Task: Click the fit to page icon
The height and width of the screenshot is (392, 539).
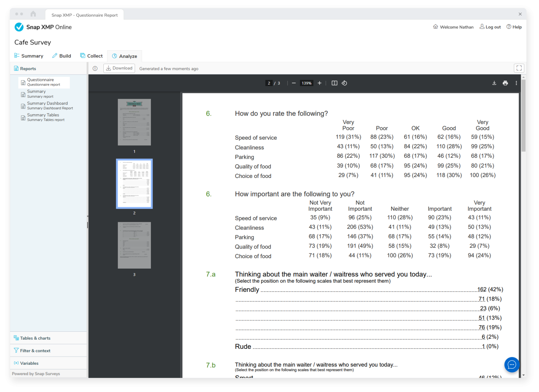Action: 334,83
